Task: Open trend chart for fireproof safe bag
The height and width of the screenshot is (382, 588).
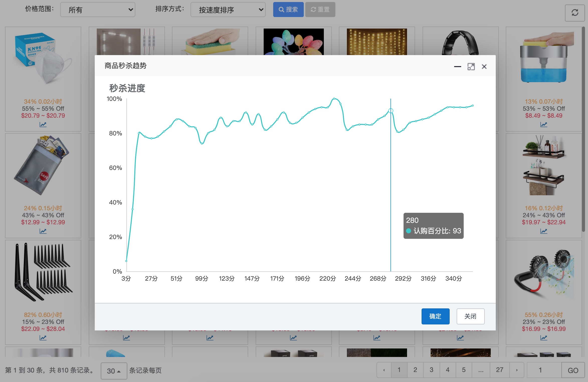Action: 43,231
